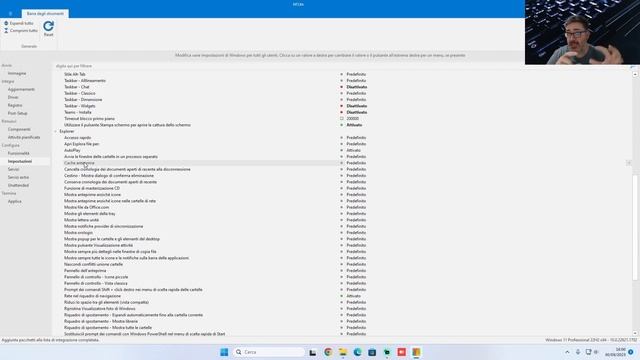This screenshot has width=640, height=360.
Task: Click the Windows taskbar Cerca search box
Action: 269,352
